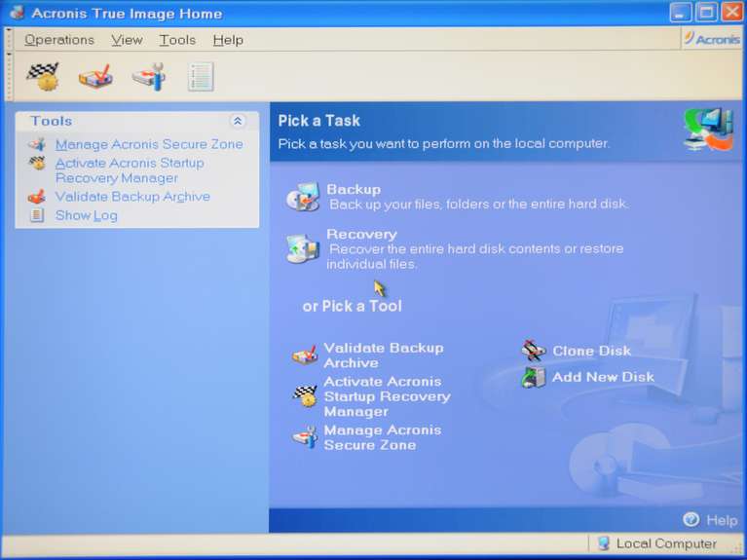Open the Help link at bottom right

(722, 520)
